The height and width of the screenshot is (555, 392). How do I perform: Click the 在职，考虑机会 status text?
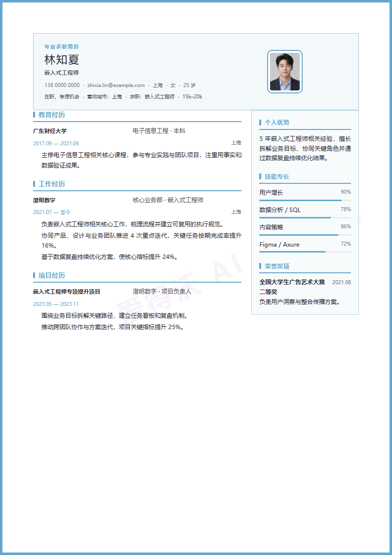[x=62, y=97]
